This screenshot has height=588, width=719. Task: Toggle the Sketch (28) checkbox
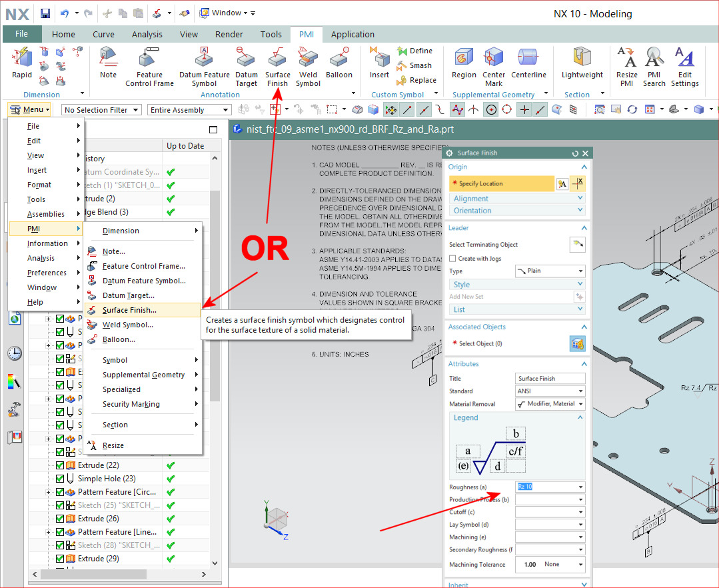pyautogui.click(x=60, y=545)
